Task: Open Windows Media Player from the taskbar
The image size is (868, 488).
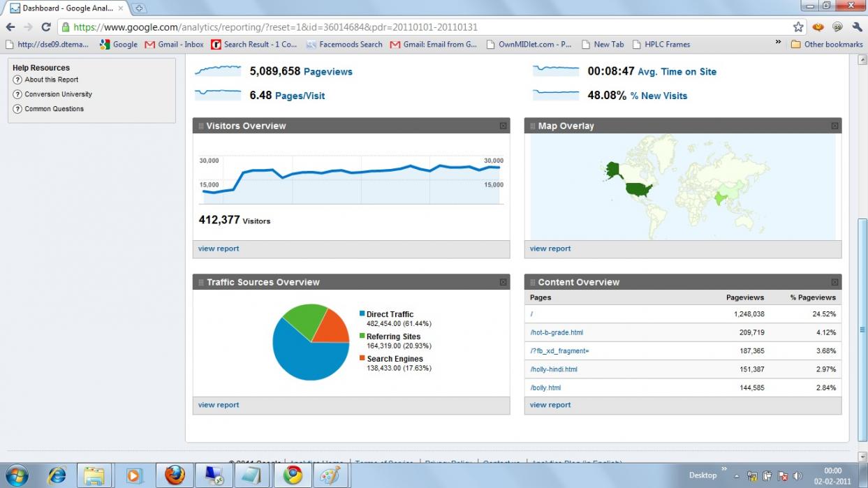Action: (x=133, y=475)
